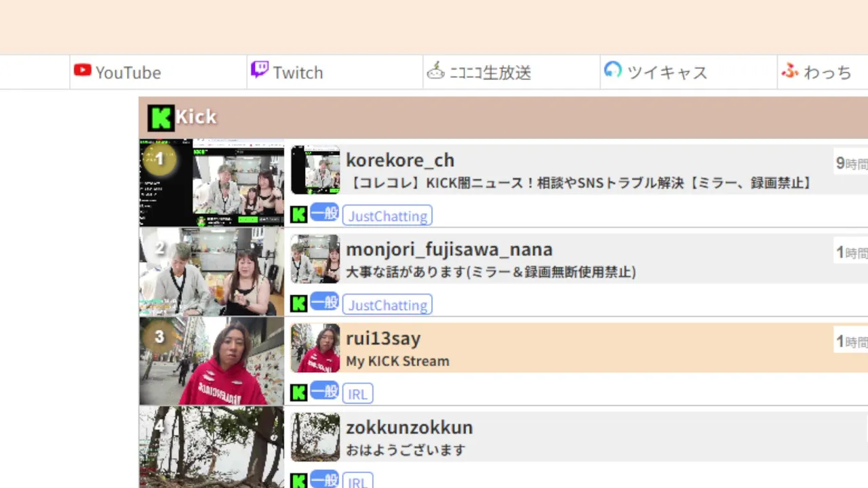
Task: Click Kick icon under zokkunzokkun row
Action: coord(299,481)
